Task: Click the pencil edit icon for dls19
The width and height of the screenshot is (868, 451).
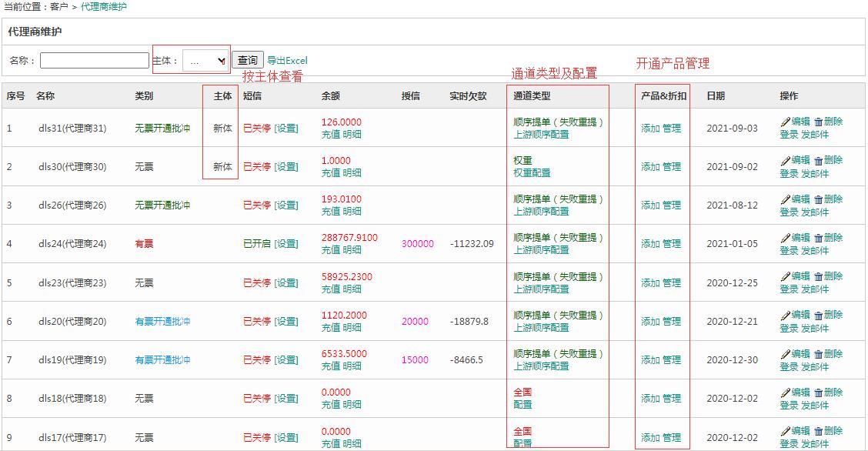Action: [x=786, y=353]
